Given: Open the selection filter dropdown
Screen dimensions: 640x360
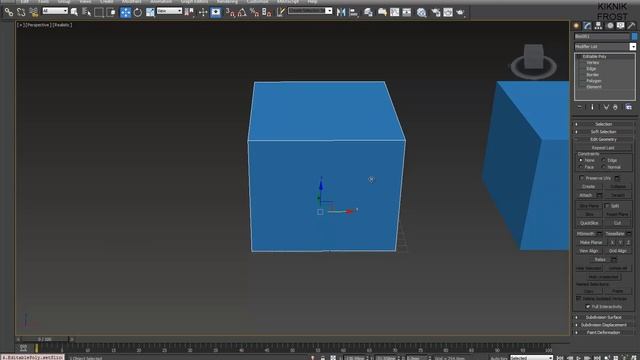Looking at the screenshot, I should click(x=55, y=11).
